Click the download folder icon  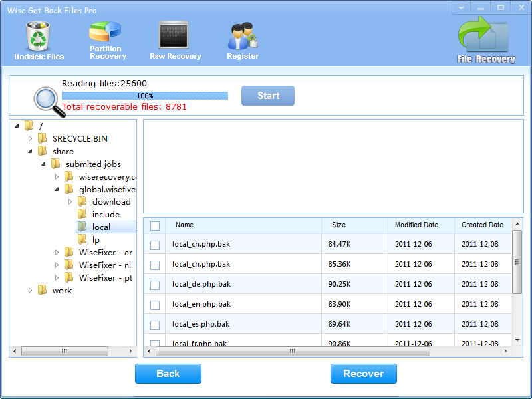coord(82,201)
